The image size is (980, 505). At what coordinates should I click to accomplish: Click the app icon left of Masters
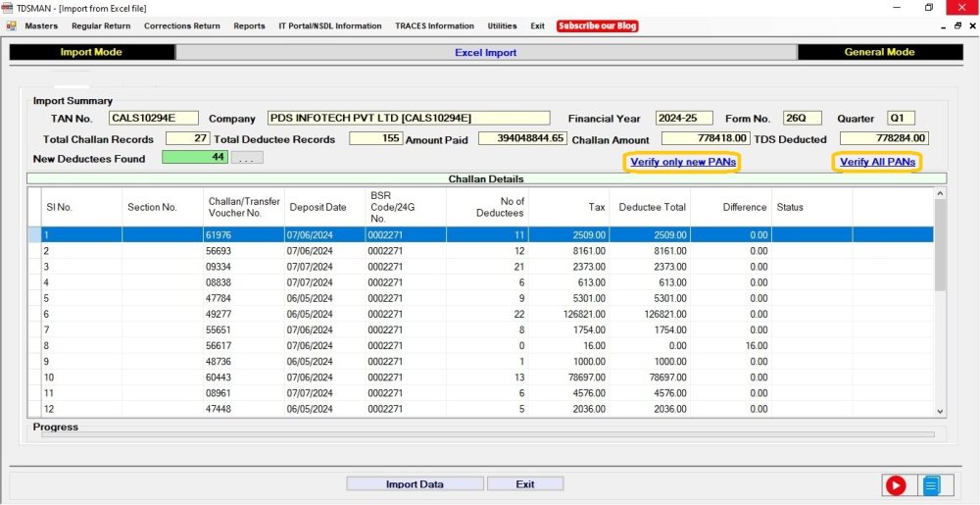tap(11, 25)
